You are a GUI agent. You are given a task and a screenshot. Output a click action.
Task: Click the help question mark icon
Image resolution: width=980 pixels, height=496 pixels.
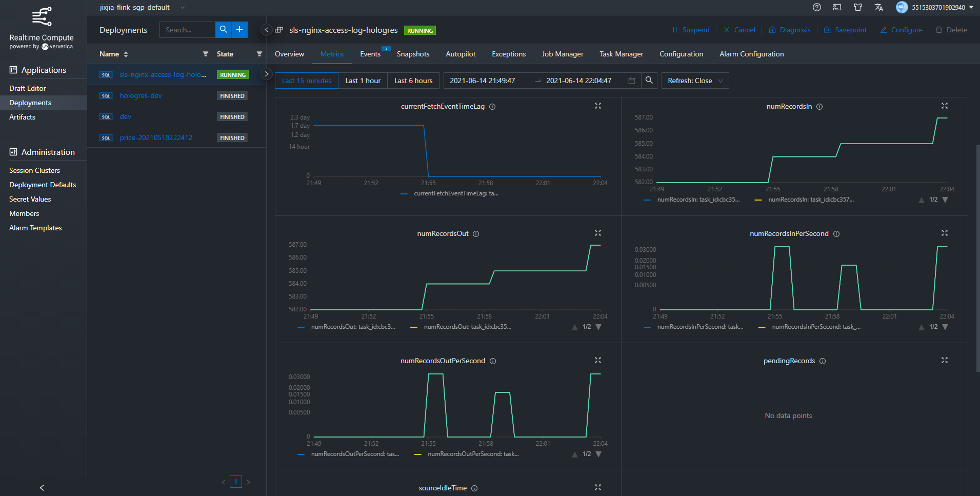pos(817,7)
